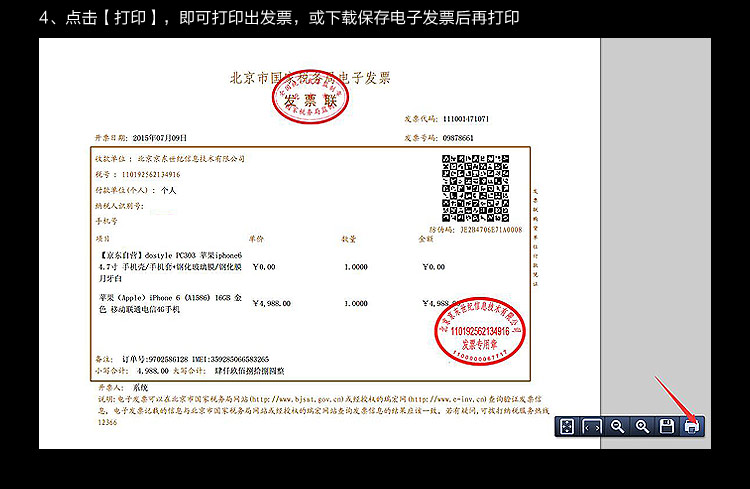Click the fit-to-width icon in viewer toolbar
This screenshot has height=489, width=750.
(592, 426)
